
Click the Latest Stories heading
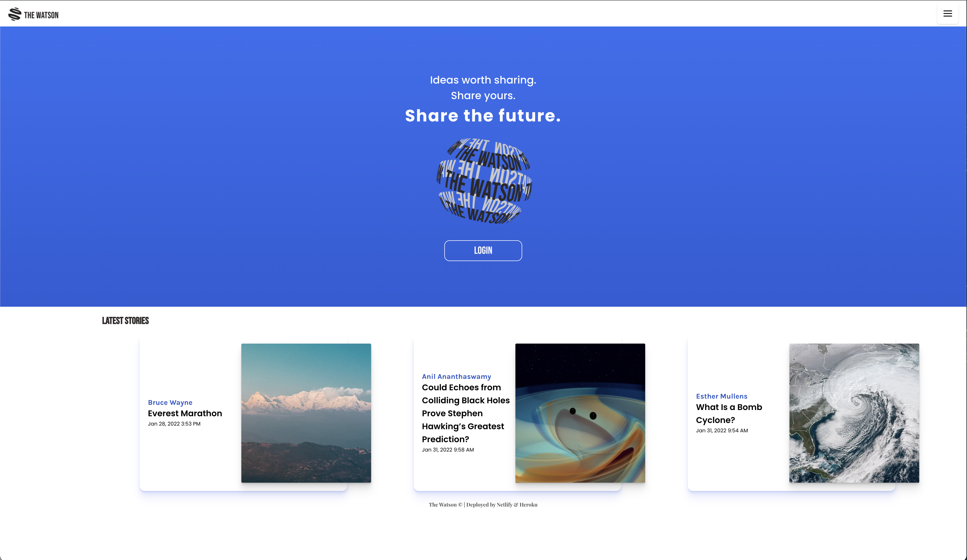tap(125, 321)
